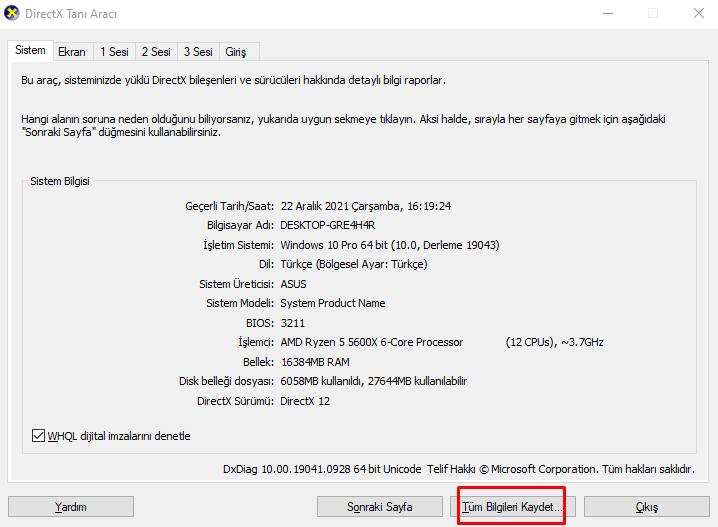Click the DxDiag 10.00.19041.0928 version text
This screenshot has width=718, height=527.
pyautogui.click(x=322, y=469)
